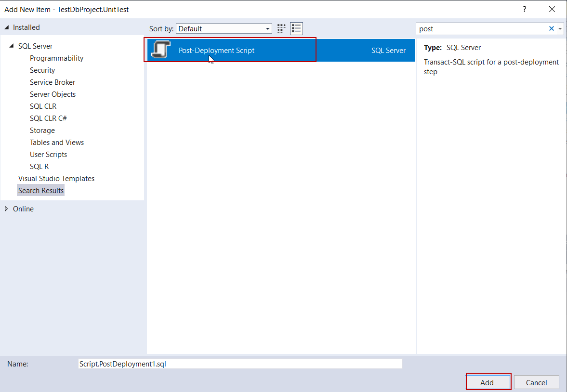This screenshot has width=567, height=392.
Task: Collapse the Installed section
Action: (7, 27)
